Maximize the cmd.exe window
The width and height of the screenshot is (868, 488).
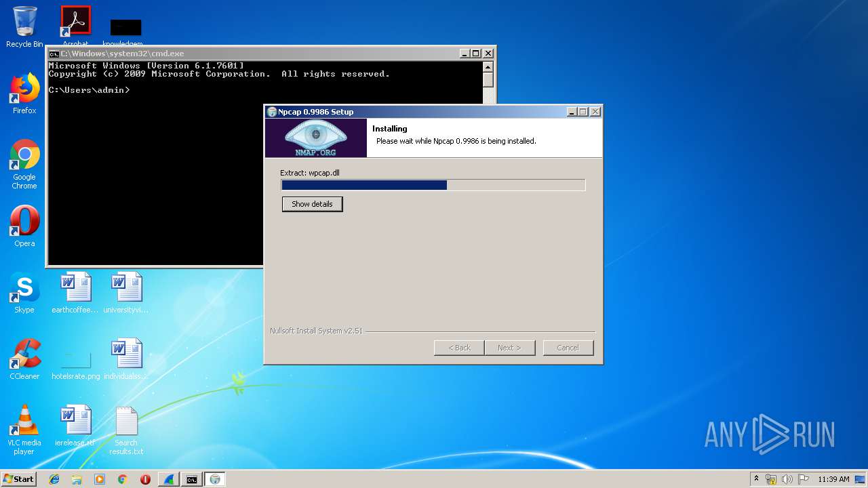(x=476, y=54)
